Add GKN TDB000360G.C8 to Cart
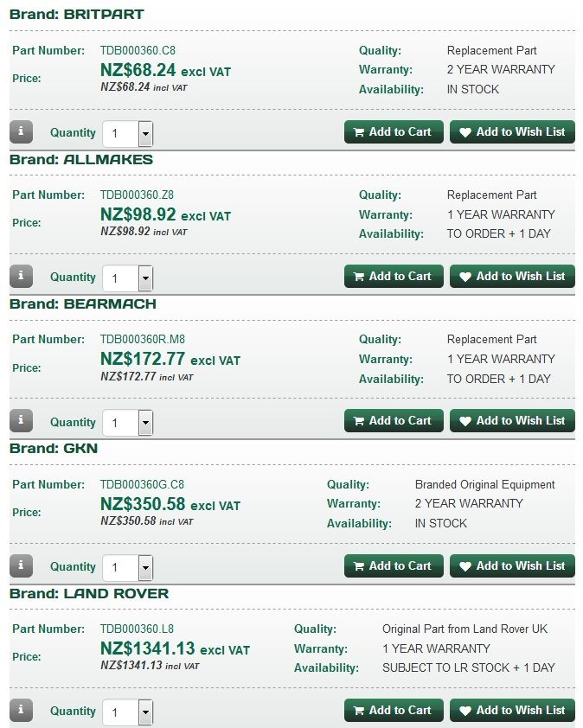This screenshot has height=728, width=583. 394,566
